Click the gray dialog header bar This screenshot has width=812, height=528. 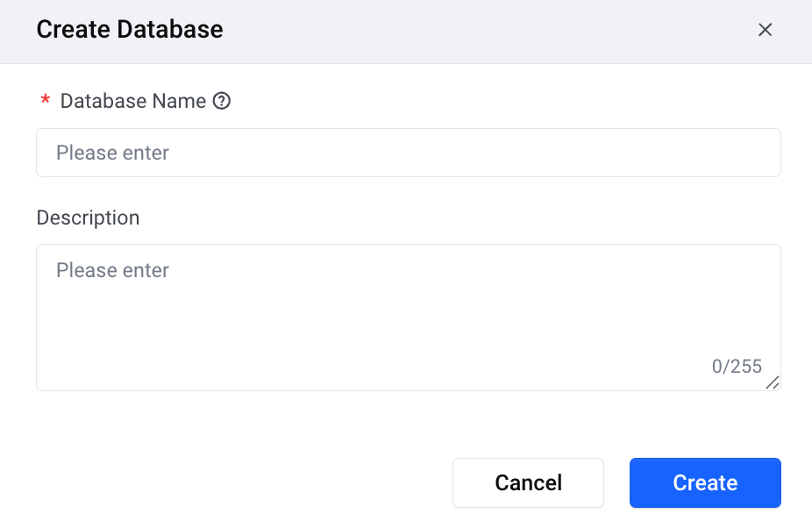coord(482,32)
